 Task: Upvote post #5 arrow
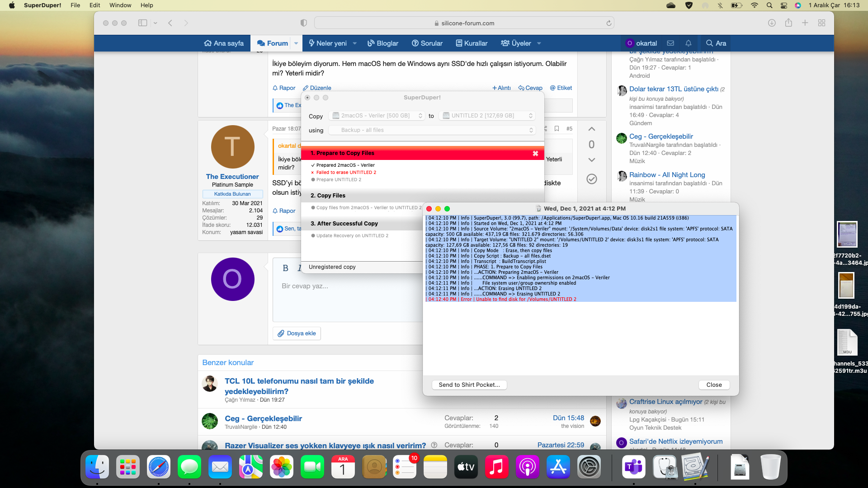click(x=591, y=129)
